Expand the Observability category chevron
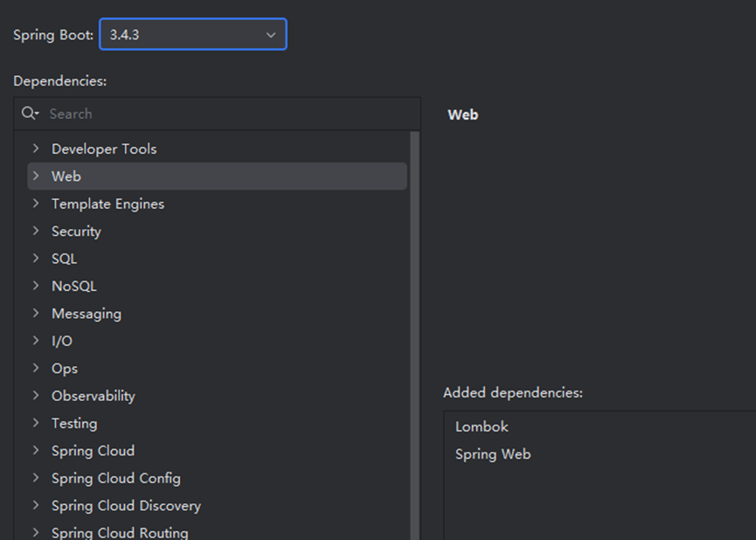The width and height of the screenshot is (756, 540). coord(36,396)
